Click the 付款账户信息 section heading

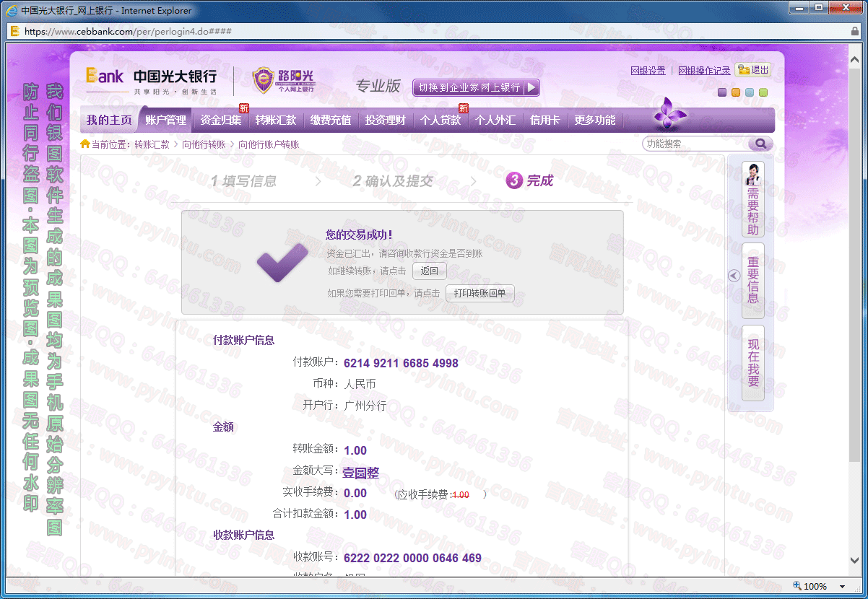[x=244, y=340]
